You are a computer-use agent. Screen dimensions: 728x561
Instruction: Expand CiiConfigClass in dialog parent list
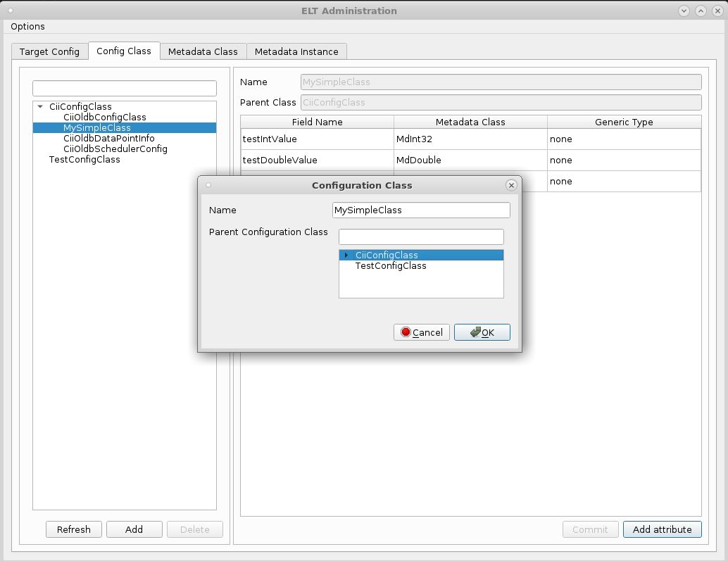[x=346, y=256]
